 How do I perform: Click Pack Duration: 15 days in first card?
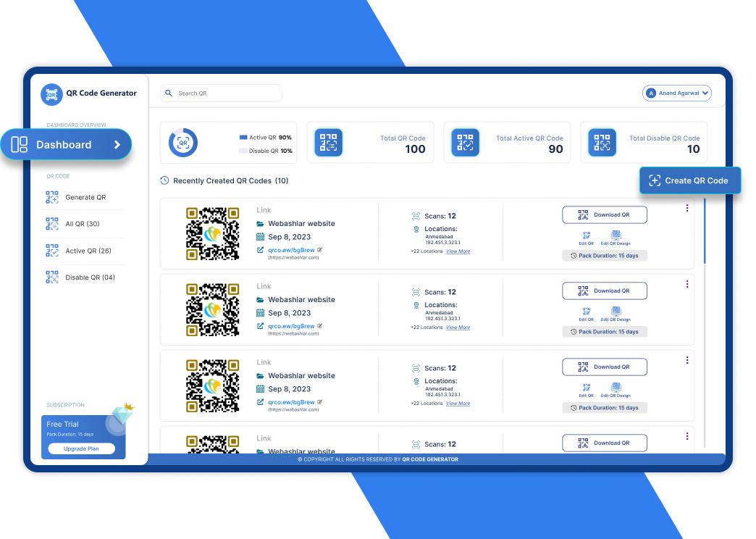605,256
